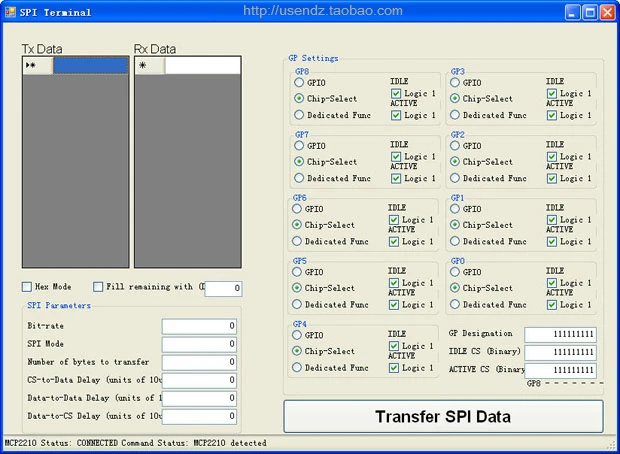Viewport: 620px width, 454px height.
Task: Click the Transfer SPI Data button
Action: tap(443, 416)
